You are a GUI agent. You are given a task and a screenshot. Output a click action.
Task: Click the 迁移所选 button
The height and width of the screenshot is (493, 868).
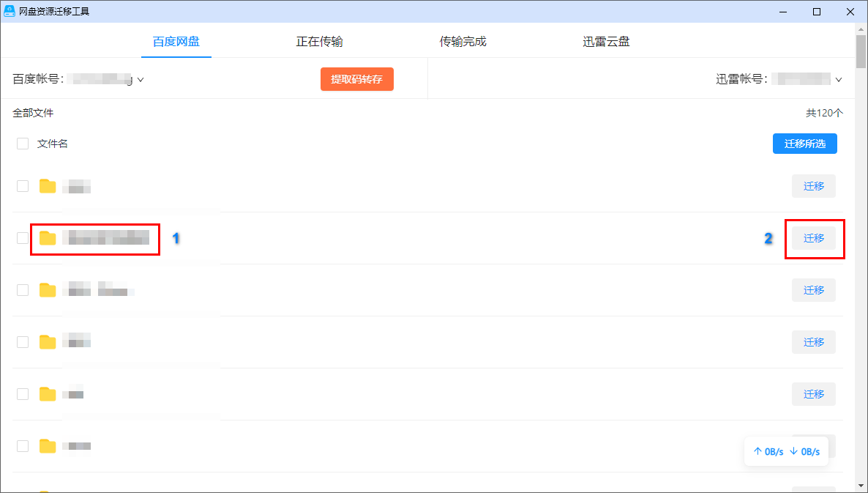pyautogui.click(x=805, y=144)
